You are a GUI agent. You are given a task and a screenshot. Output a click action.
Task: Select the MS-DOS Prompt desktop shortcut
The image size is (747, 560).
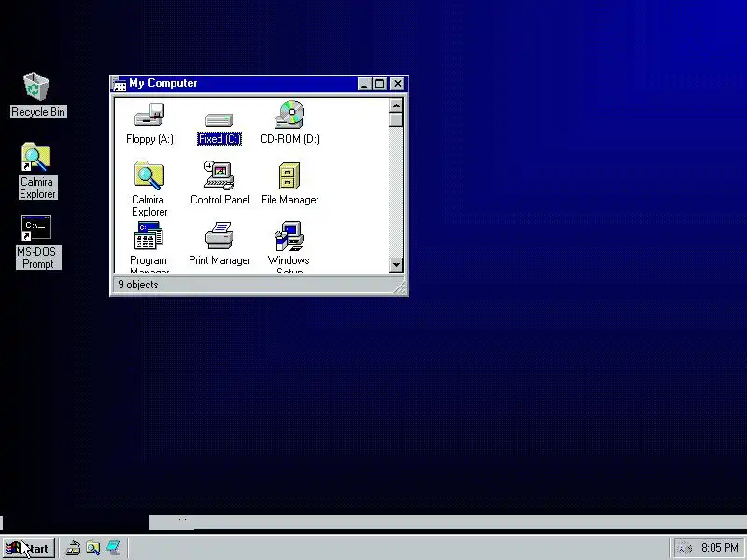click(x=37, y=242)
